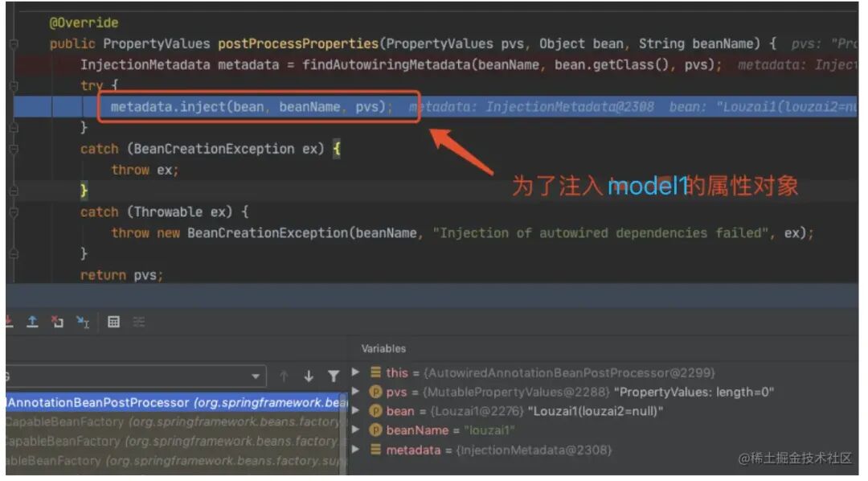
Task: Click the inline hint 'metadata: InjectionMetadata@2308'
Action: tap(531, 106)
